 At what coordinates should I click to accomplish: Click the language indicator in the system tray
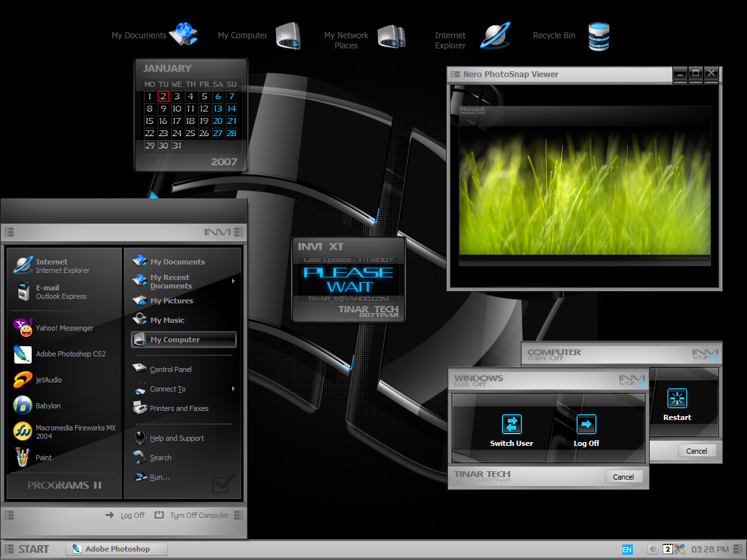[628, 549]
